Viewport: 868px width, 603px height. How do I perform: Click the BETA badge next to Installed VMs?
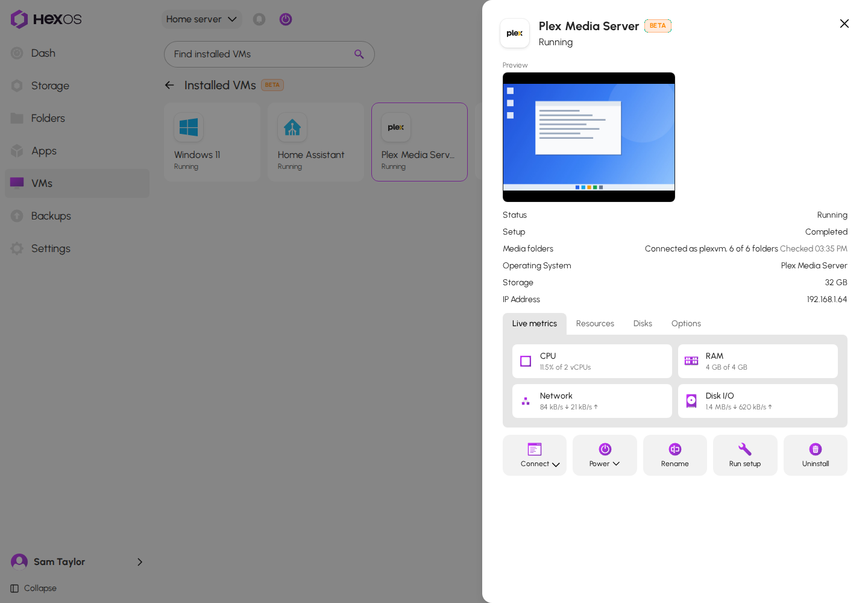click(272, 85)
